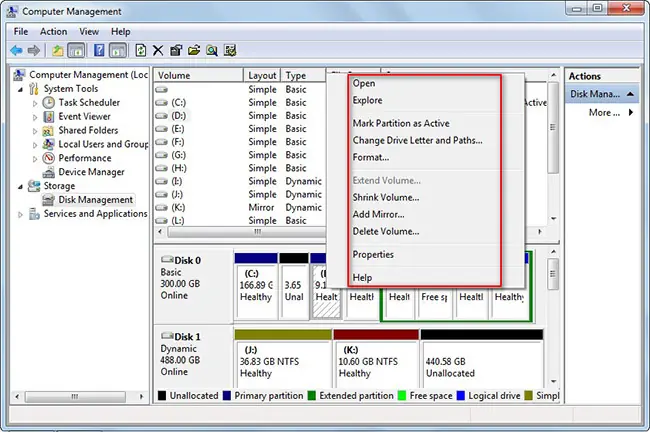Expand the Task Scheduler node
Viewport: 650px width, 432px height.
35,103
